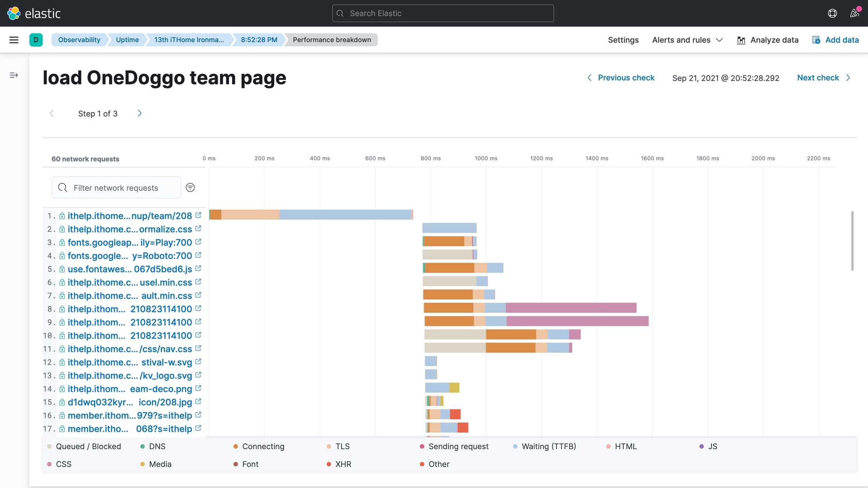Open external link for ault.min.css request

tap(198, 295)
